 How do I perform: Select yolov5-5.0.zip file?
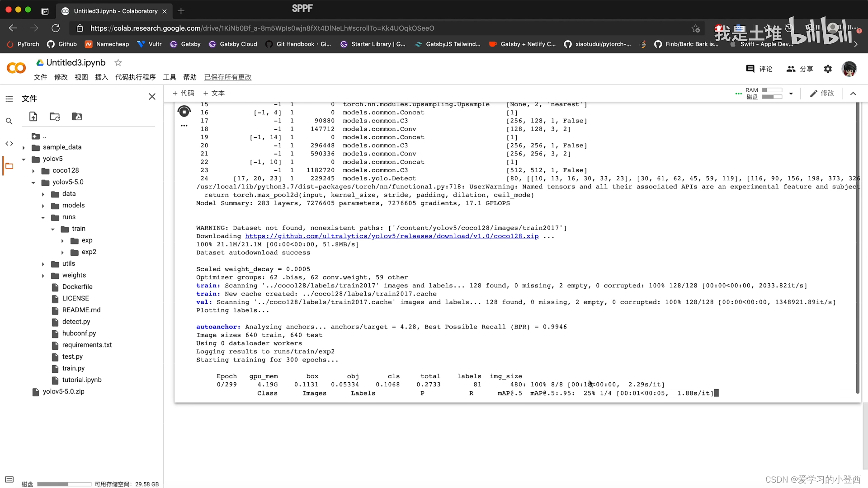pyautogui.click(x=63, y=392)
